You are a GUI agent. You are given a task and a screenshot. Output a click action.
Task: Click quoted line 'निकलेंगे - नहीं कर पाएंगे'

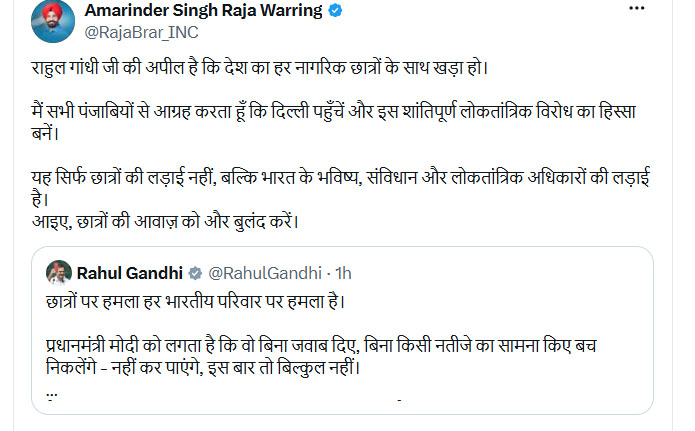click(x=203, y=368)
